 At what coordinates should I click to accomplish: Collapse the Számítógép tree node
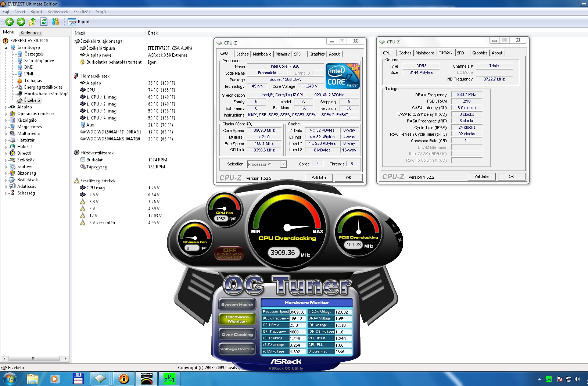click(x=6, y=48)
